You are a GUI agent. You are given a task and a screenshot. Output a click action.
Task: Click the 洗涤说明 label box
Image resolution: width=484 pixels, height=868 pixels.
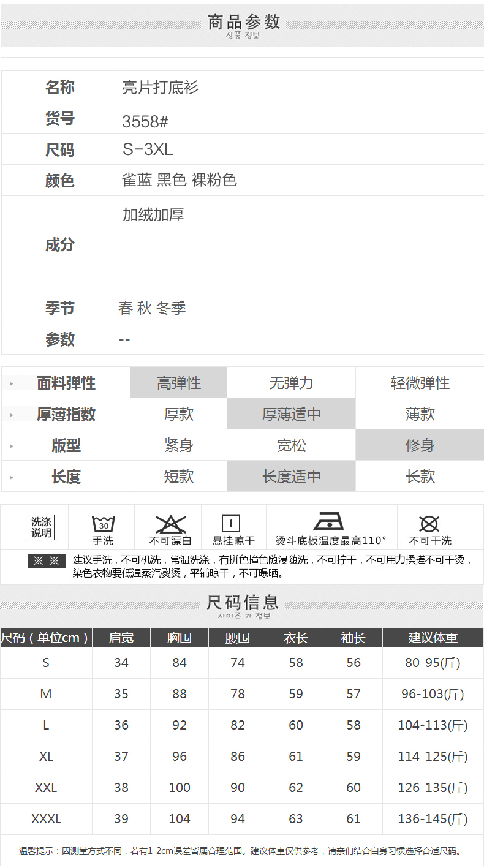(x=42, y=527)
